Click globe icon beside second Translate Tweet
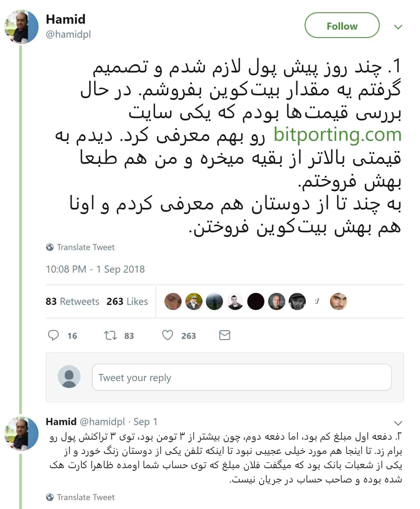 coord(50,497)
